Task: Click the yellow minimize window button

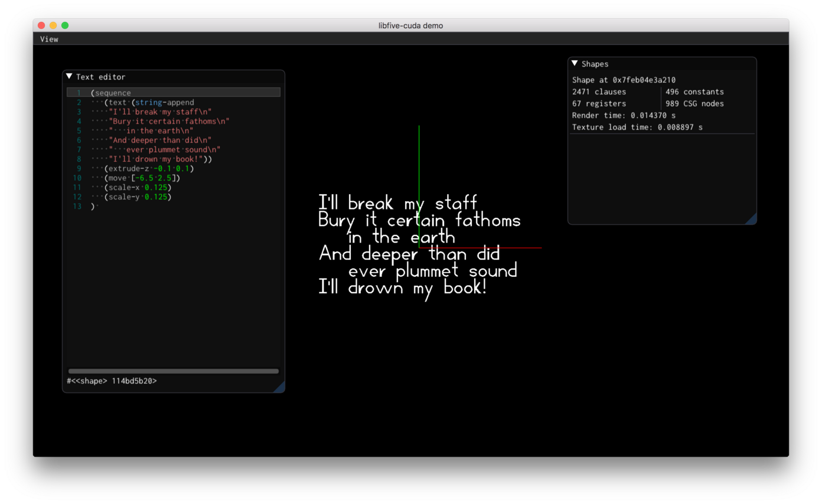Action: (53, 25)
